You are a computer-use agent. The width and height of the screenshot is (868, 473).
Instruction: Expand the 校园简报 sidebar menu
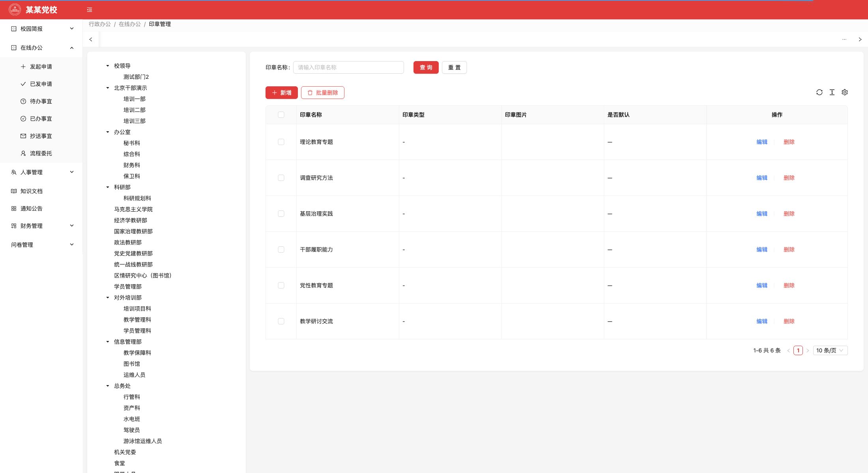point(41,29)
